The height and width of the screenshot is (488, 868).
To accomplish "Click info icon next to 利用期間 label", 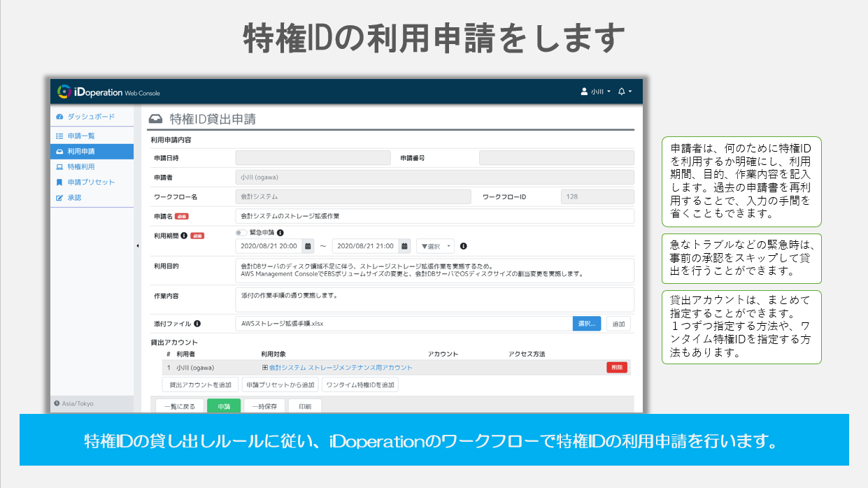I will pyautogui.click(x=184, y=236).
